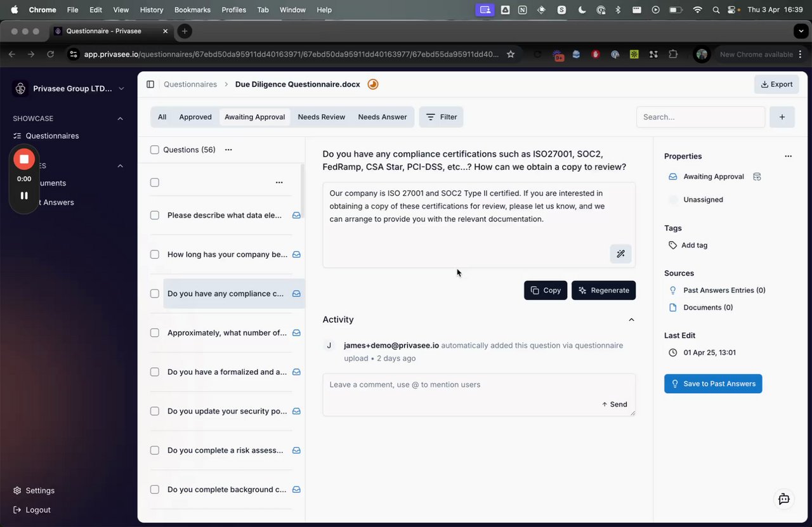
Task: Click the Wi-Fi status icon
Action: (698, 10)
